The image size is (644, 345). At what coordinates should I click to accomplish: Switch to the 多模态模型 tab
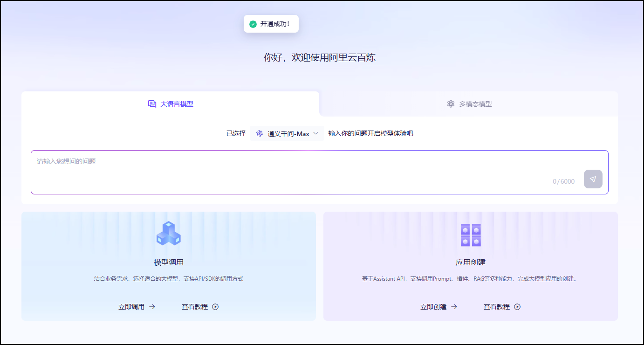pos(469,104)
